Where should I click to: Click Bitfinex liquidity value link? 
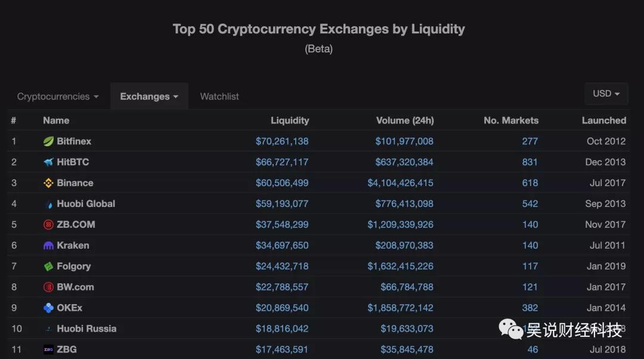282,141
